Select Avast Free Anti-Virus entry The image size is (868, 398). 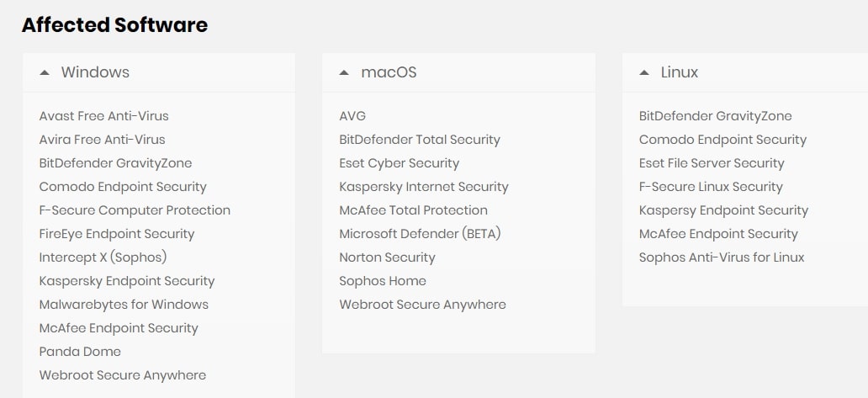103,116
